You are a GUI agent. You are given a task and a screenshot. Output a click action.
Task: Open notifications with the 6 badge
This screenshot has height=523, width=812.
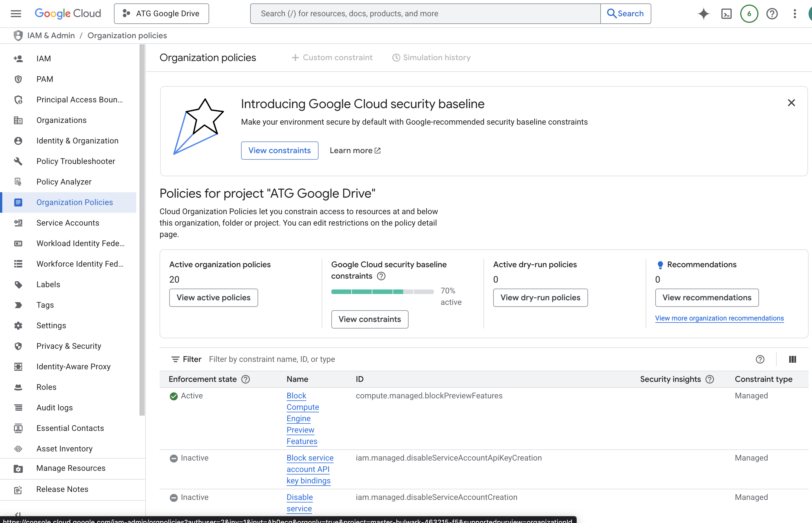pos(749,14)
